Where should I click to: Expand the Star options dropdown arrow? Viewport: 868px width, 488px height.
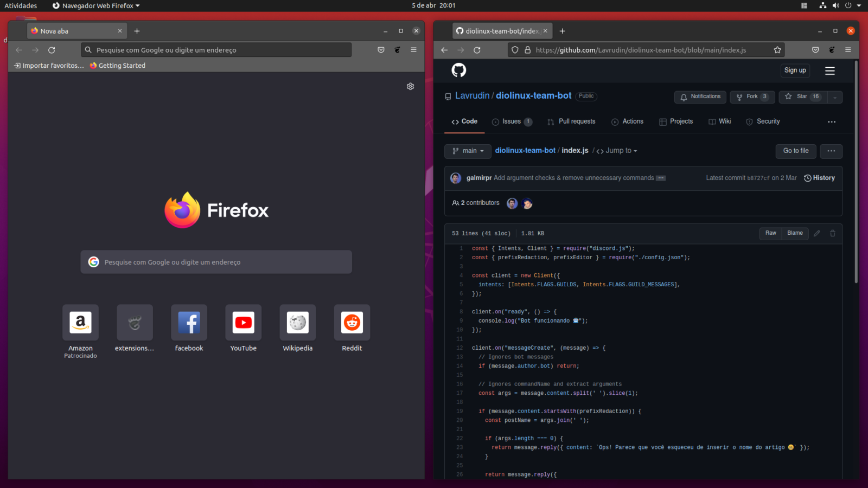coord(835,97)
